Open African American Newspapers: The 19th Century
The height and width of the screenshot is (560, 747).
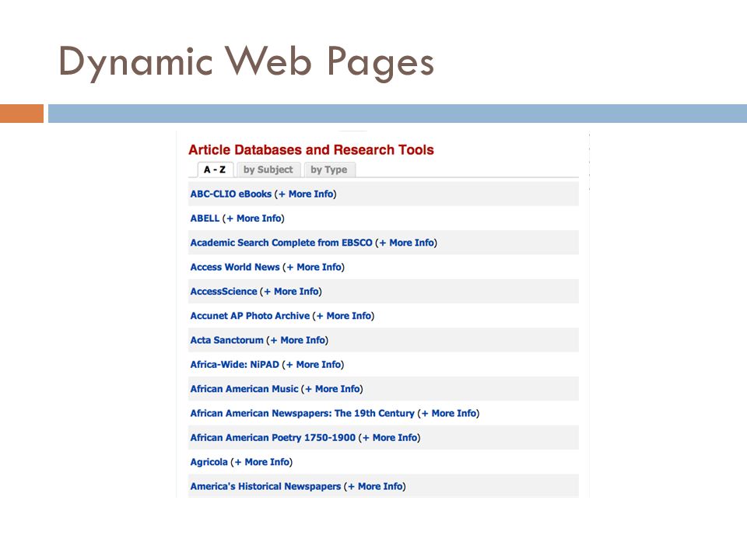point(302,413)
